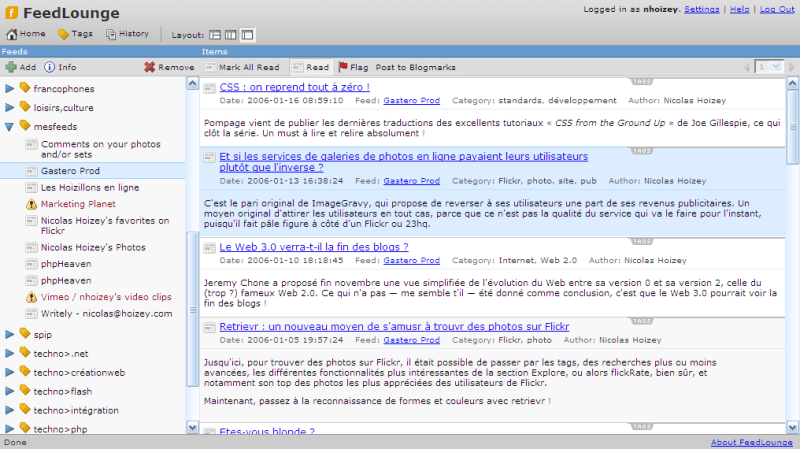This screenshot has height=449, width=800.
Task: Select the middle column layout icon
Action: pos(231,35)
